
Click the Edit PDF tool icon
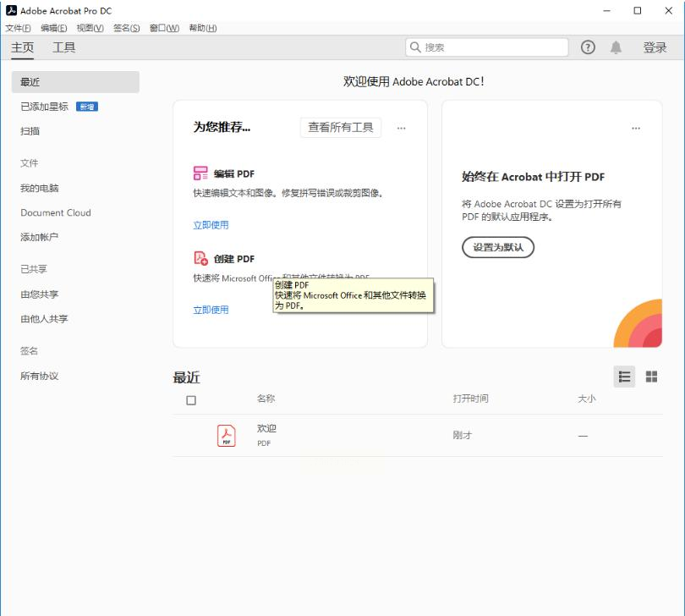pos(200,173)
